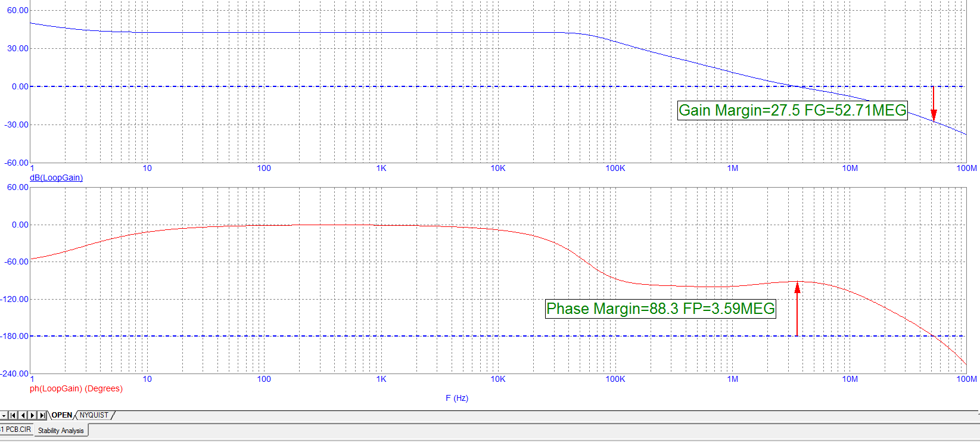Click the -180.00 label on the phase axis

[x=15, y=336]
